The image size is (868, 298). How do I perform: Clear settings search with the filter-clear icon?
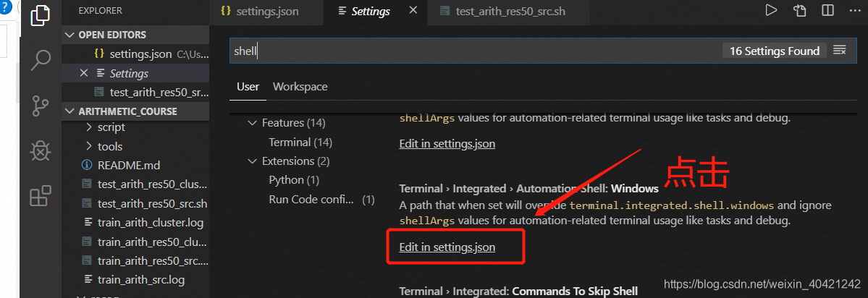point(839,51)
